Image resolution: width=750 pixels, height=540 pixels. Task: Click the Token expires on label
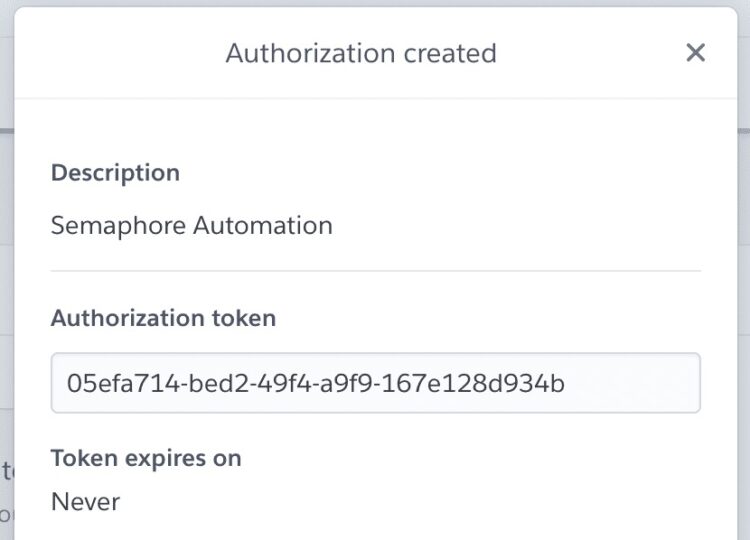point(146,459)
